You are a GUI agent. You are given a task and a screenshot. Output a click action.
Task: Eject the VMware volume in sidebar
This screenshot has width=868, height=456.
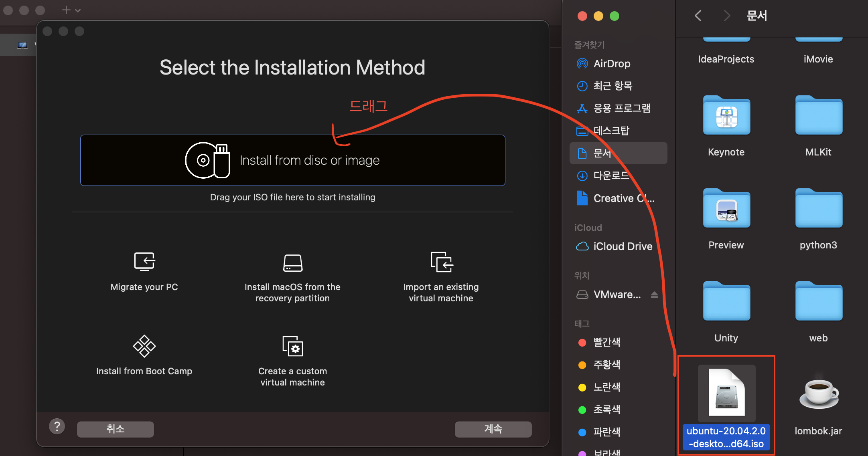coord(654,295)
